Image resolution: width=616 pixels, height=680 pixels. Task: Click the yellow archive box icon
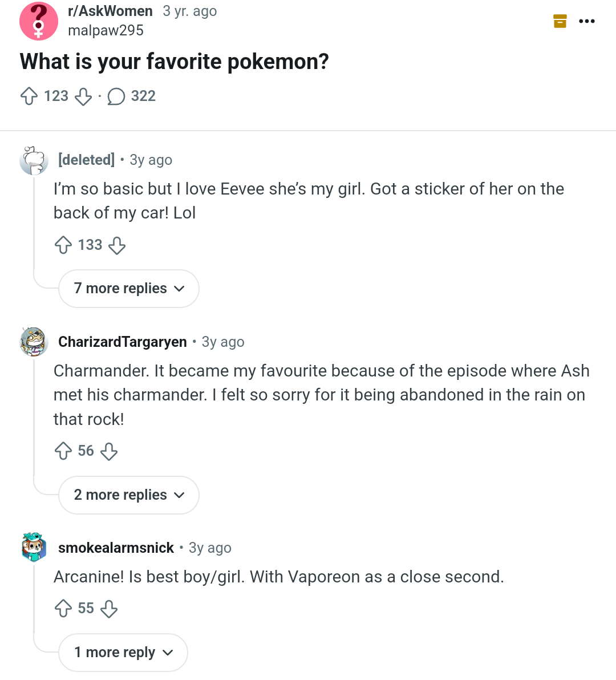[560, 22]
